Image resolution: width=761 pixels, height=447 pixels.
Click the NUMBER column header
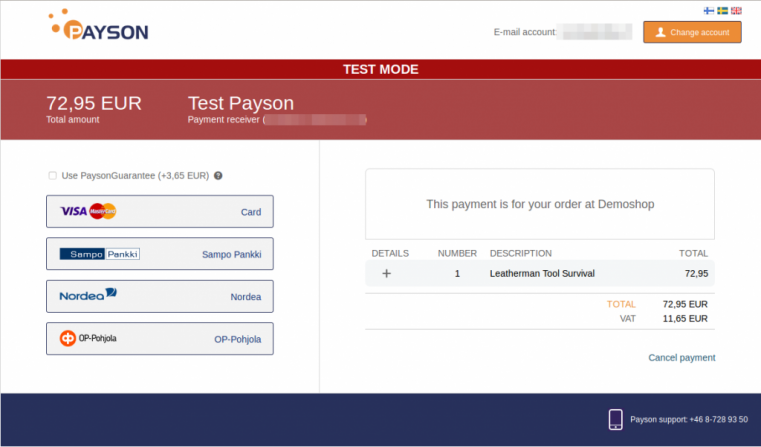(x=457, y=253)
